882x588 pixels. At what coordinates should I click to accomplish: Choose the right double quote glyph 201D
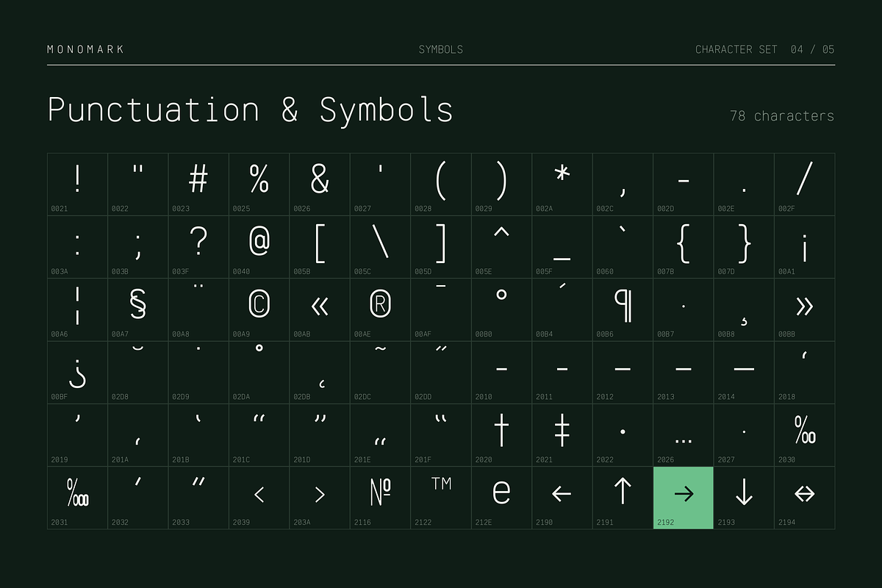[319, 434]
